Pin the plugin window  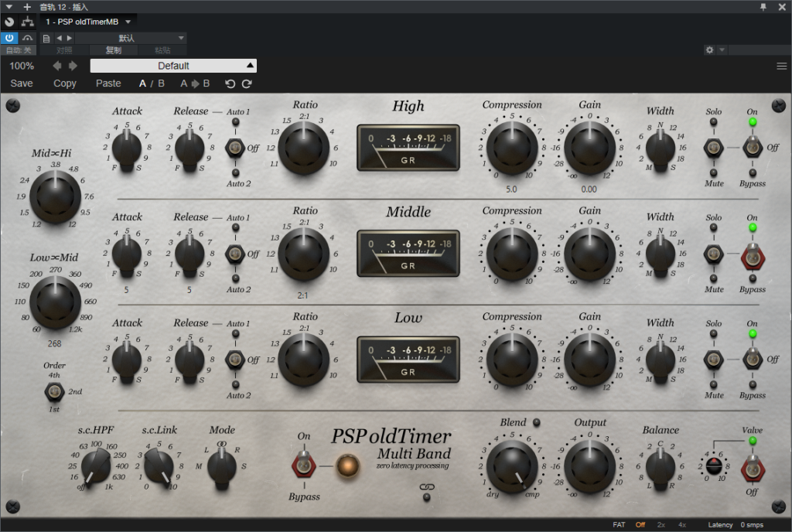click(763, 6)
